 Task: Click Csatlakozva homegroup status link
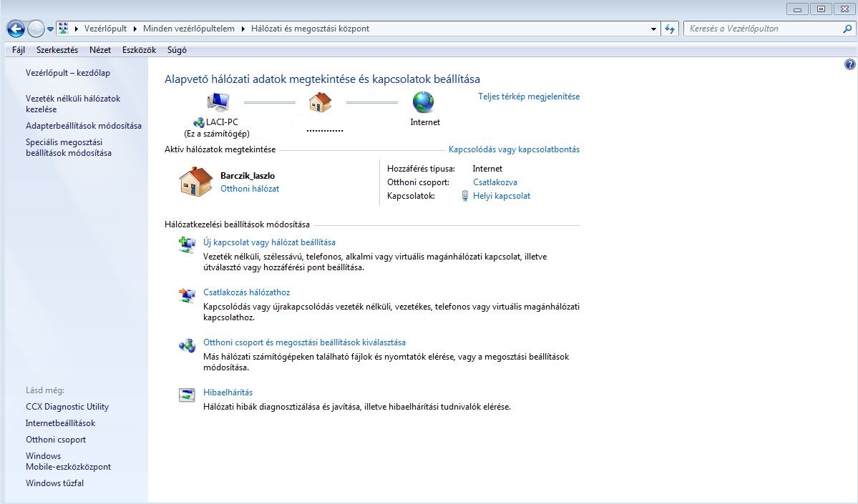494,182
